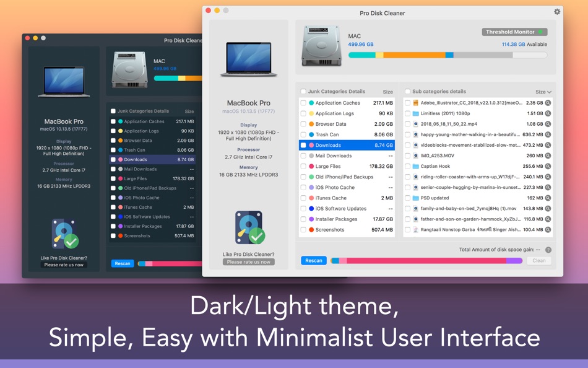
Task: Select all Junk Categories checkbox in light window
Action: pos(303,91)
